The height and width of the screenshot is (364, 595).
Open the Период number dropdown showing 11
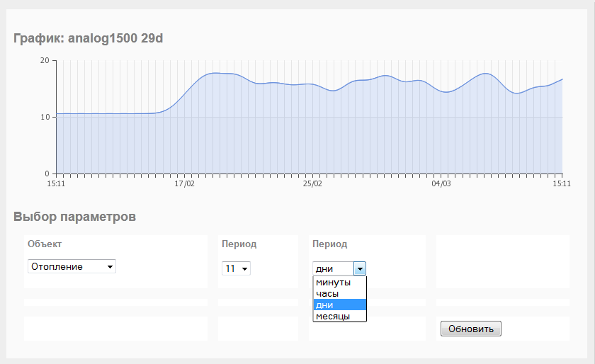click(x=236, y=268)
